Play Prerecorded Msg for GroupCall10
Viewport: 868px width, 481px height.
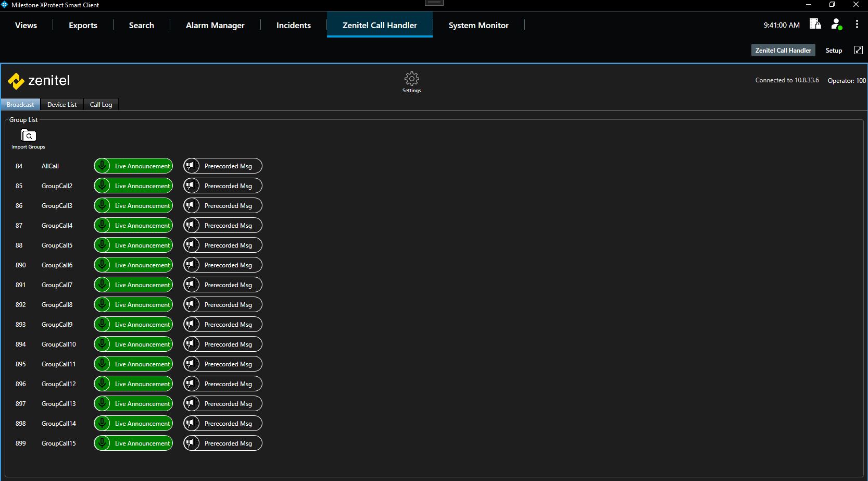point(228,344)
